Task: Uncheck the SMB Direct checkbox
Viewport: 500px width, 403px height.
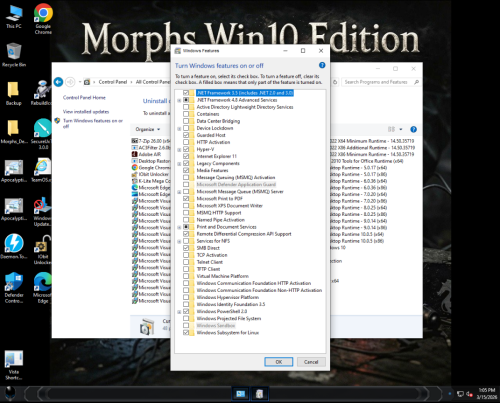Action: click(x=186, y=248)
